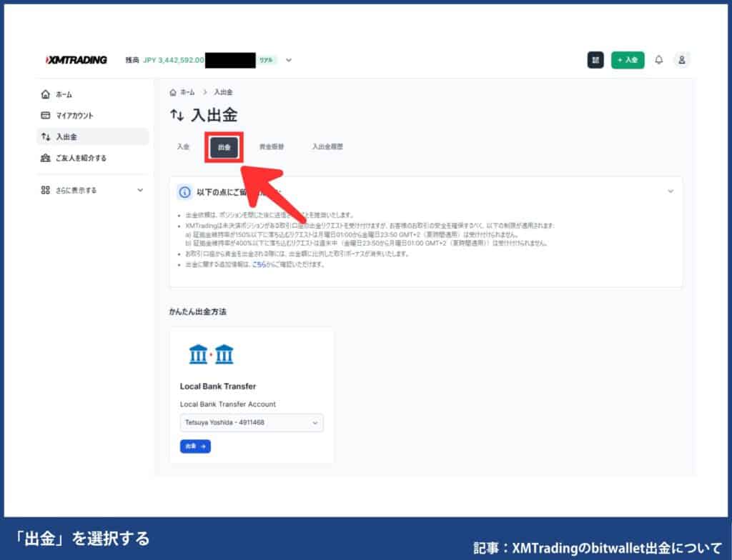This screenshot has width=732, height=560.
Task: Switch to the 出金 tab
Action: pyautogui.click(x=224, y=147)
